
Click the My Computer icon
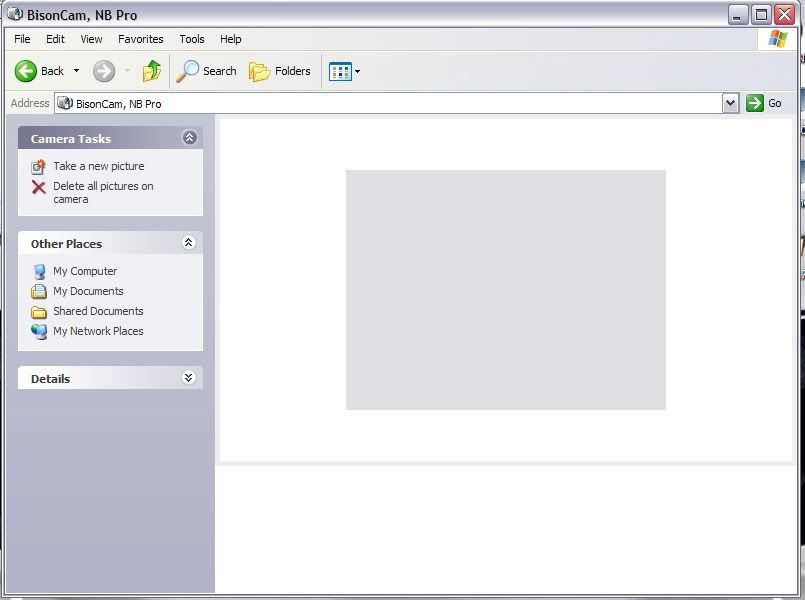pyautogui.click(x=39, y=272)
